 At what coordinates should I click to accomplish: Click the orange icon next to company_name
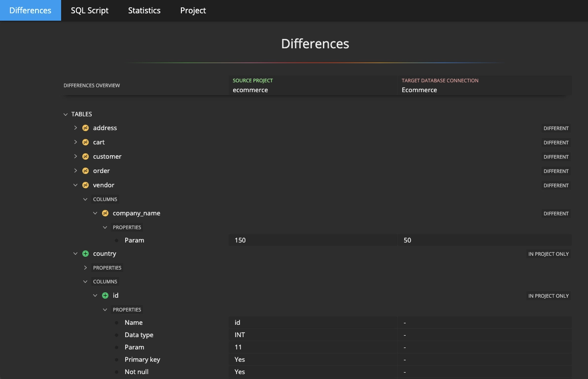coord(105,213)
